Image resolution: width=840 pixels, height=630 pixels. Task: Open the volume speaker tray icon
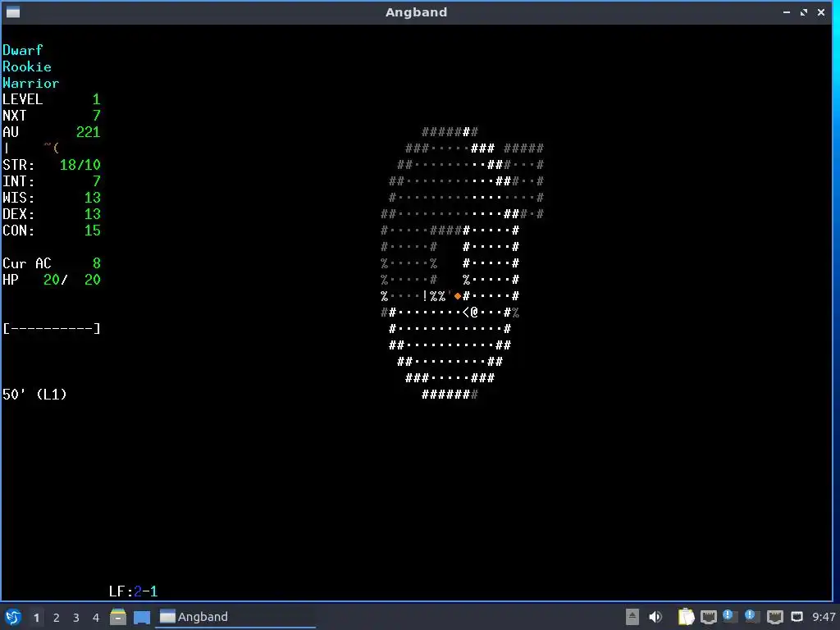655,617
